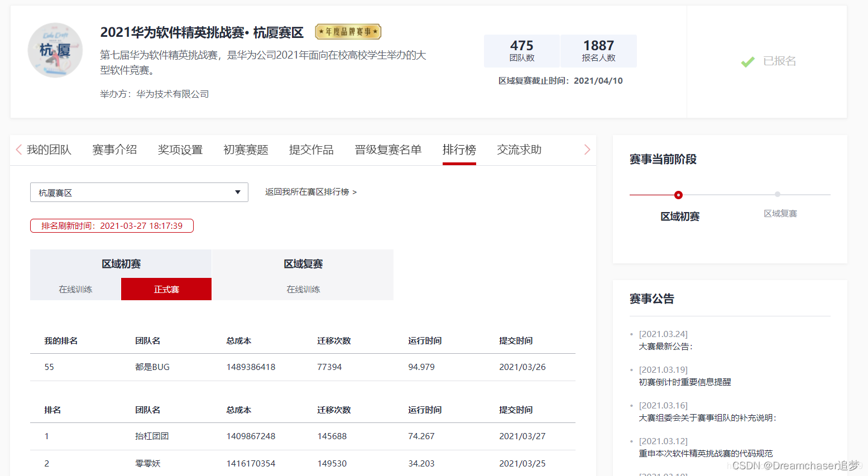Switch to the 奖项设置 tab
Screen dimensions: 868x476
(180, 150)
